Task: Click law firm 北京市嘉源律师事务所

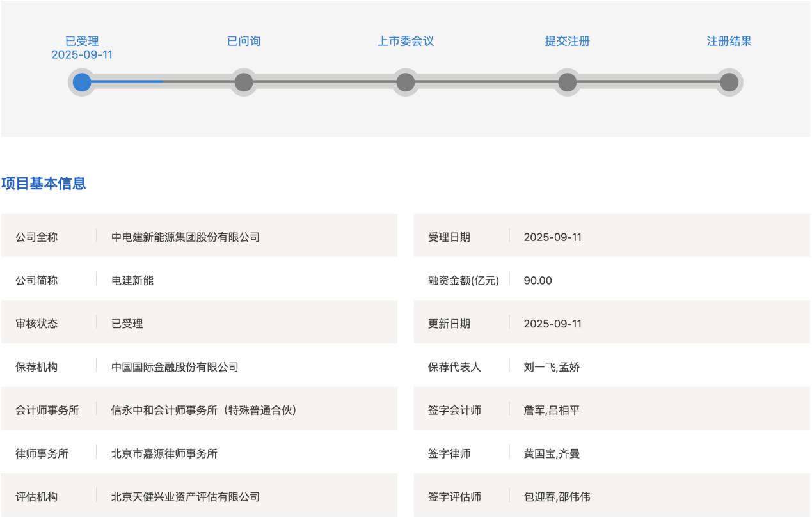Action: [x=164, y=454]
